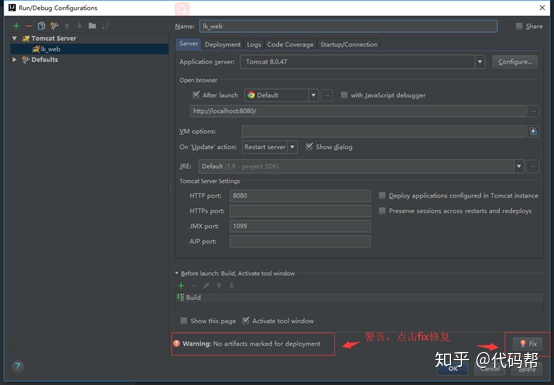Click Configure... button
This screenshot has height=385, width=554.
[515, 62]
